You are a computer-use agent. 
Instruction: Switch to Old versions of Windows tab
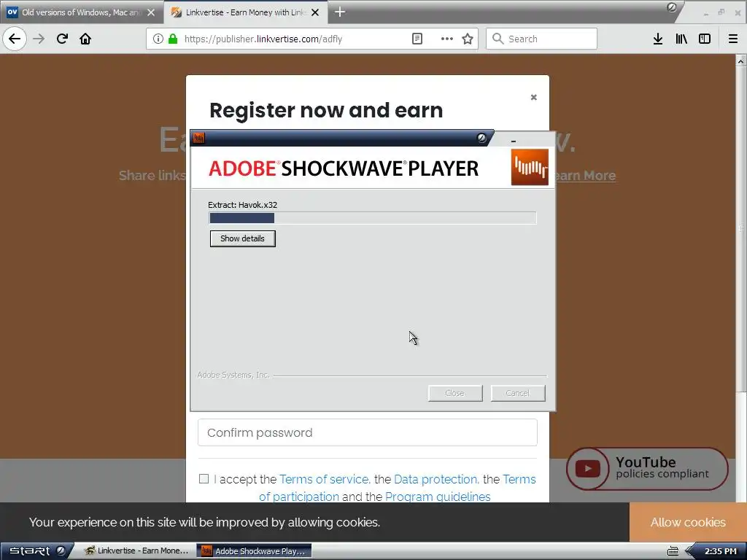coord(81,12)
